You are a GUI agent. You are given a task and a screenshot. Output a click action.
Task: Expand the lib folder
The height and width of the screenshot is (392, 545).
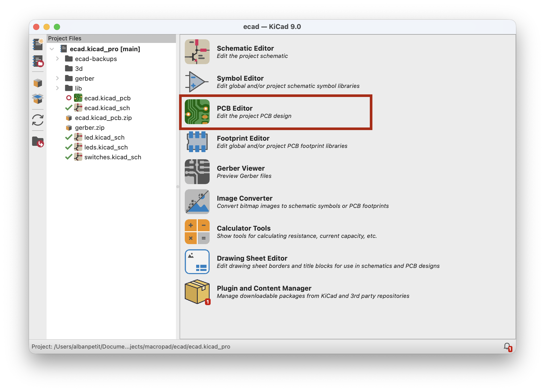(x=57, y=88)
